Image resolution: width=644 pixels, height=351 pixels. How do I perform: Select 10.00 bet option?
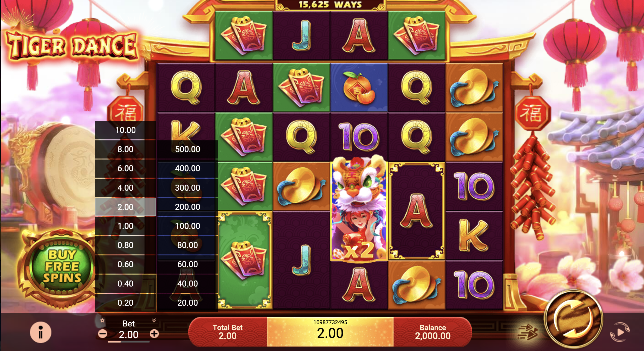(125, 130)
